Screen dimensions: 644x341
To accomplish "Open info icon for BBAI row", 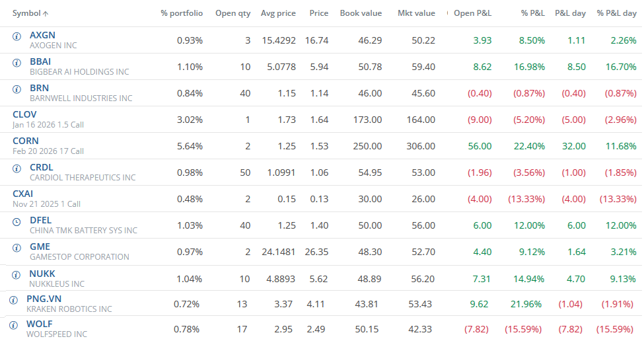I will coord(17,63).
